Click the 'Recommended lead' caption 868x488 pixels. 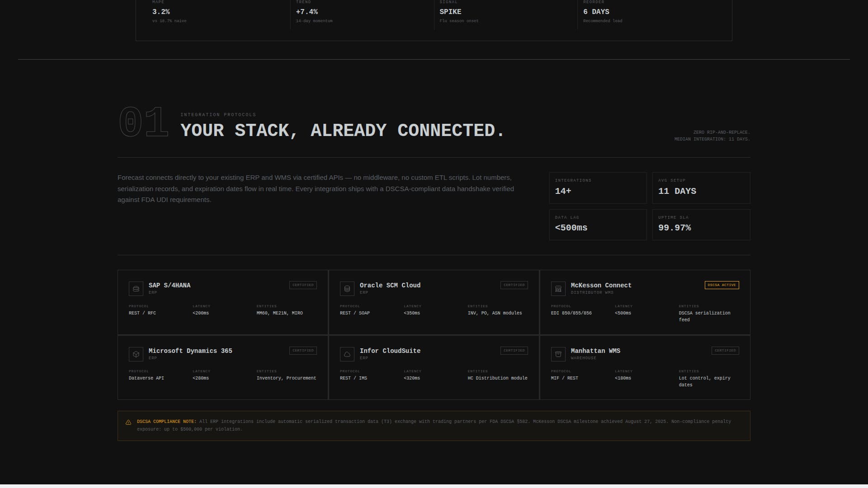(x=603, y=21)
